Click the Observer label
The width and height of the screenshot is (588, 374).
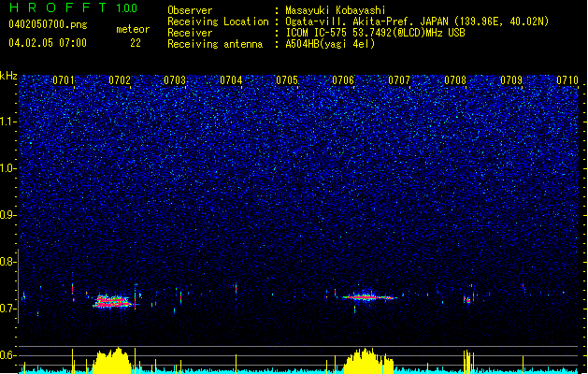(x=190, y=10)
